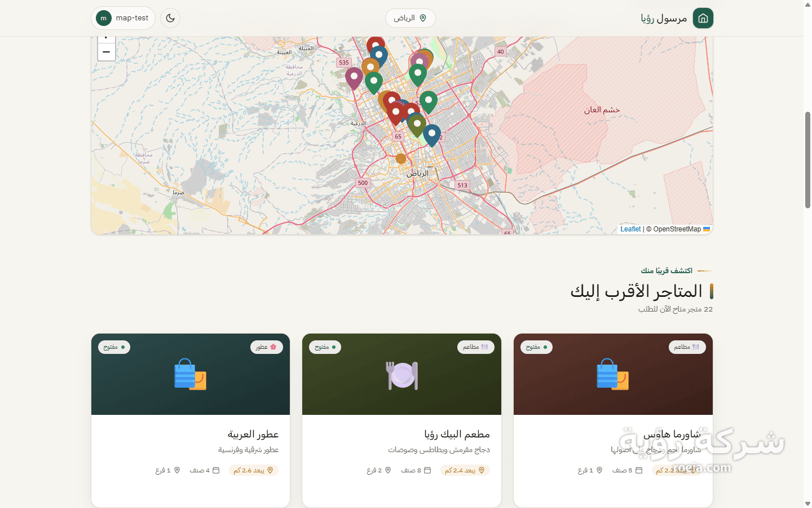Open the الرياض location selector
The height and width of the screenshot is (508, 812).
pos(410,18)
